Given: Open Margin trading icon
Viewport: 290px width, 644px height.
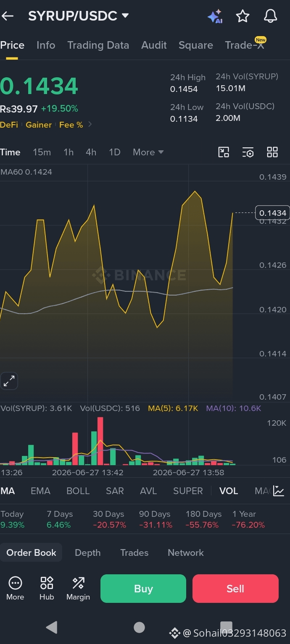Looking at the screenshot, I should point(78,589).
